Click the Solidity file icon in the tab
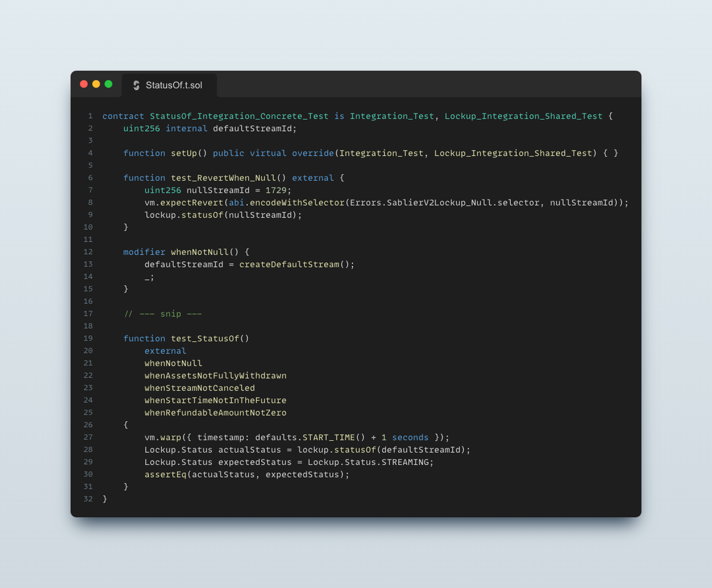Screen dimensions: 712x588 tap(136, 85)
